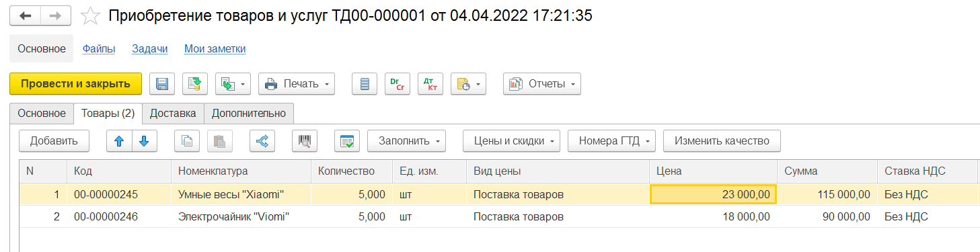Open the Отчеты dropdown

(542, 84)
